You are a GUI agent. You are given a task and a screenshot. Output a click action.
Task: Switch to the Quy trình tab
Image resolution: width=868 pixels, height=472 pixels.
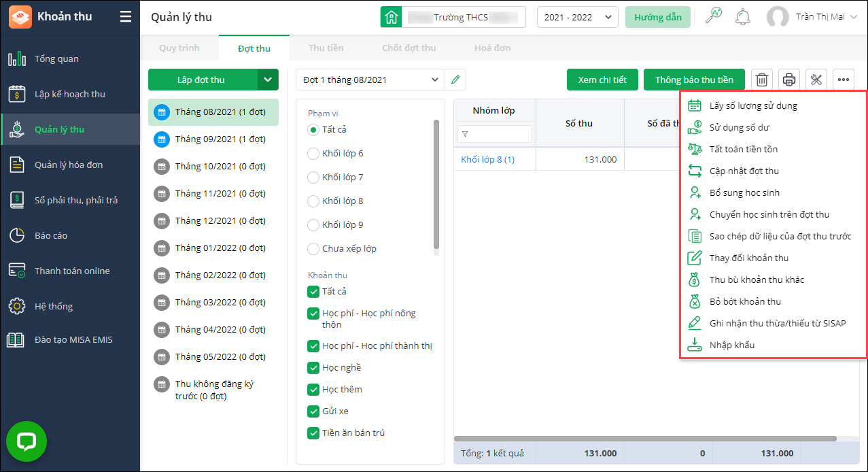pos(179,48)
